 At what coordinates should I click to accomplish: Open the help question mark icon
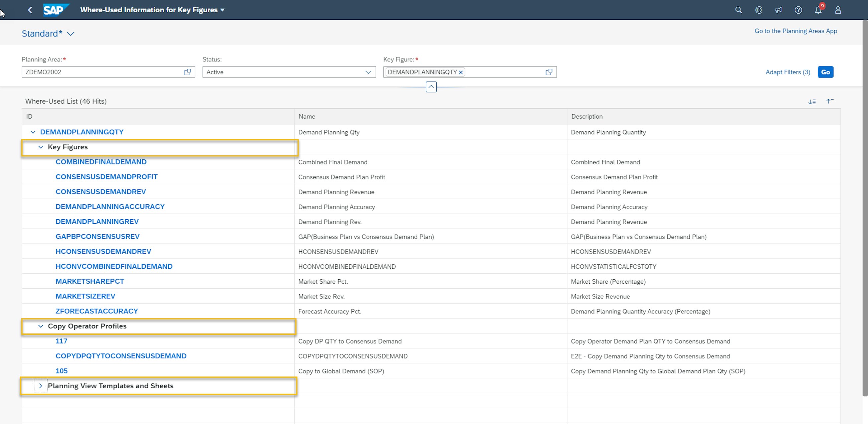798,10
